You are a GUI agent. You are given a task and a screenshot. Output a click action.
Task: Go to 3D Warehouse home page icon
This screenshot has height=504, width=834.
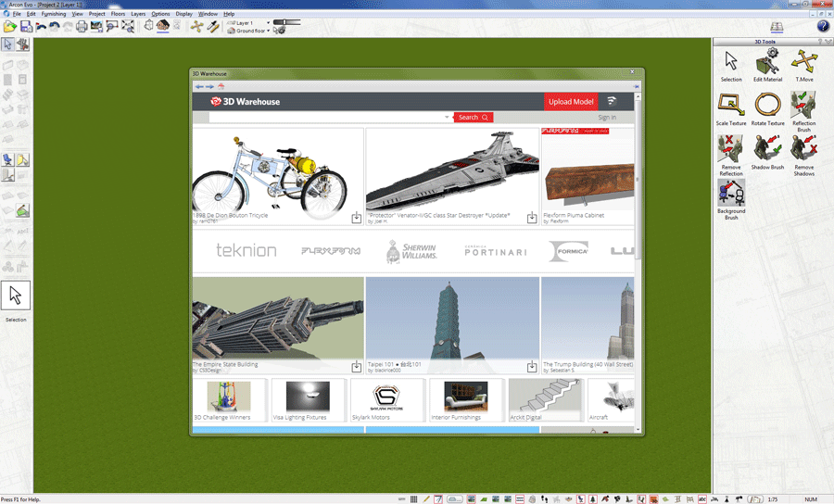click(x=221, y=86)
